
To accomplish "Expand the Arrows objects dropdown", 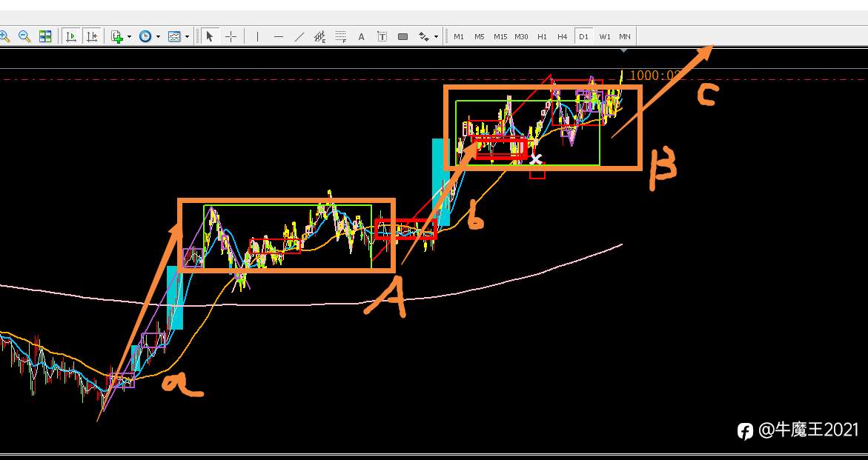I will coord(436,37).
